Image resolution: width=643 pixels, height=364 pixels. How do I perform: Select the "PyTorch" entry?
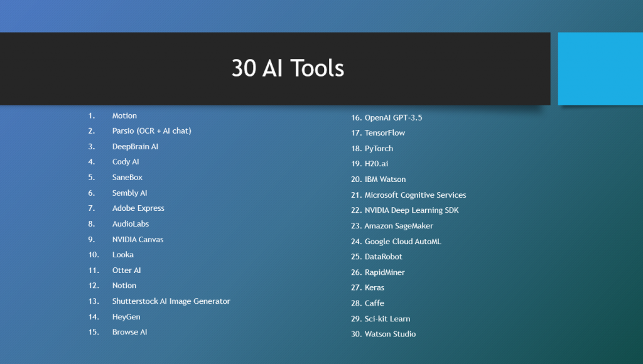click(x=379, y=149)
